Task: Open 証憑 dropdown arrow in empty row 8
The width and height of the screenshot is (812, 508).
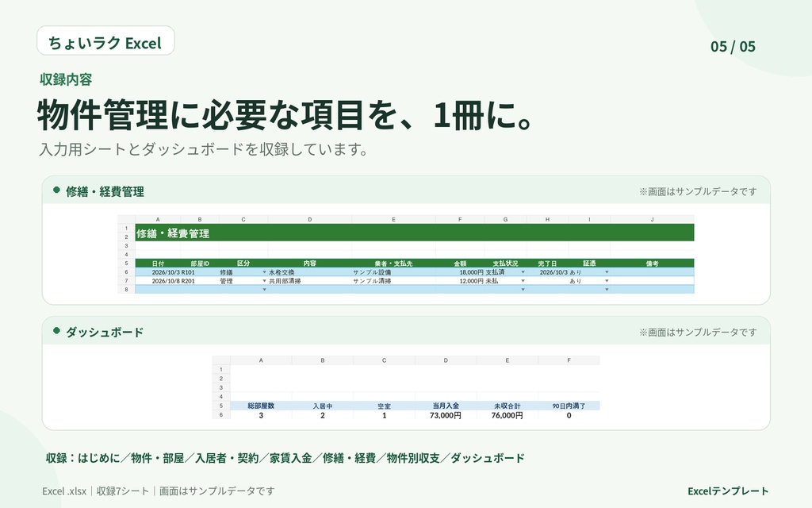Action: coord(607,290)
